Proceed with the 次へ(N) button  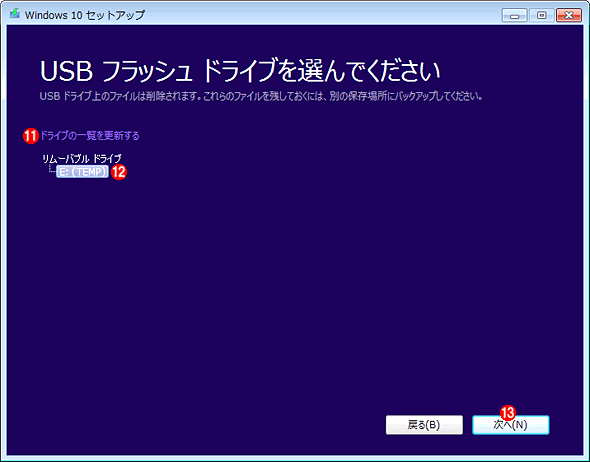511,425
